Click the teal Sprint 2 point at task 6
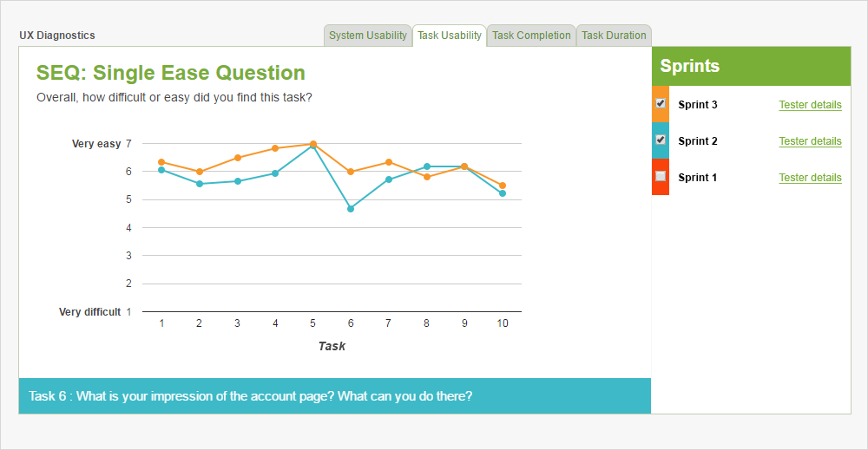 click(x=351, y=209)
